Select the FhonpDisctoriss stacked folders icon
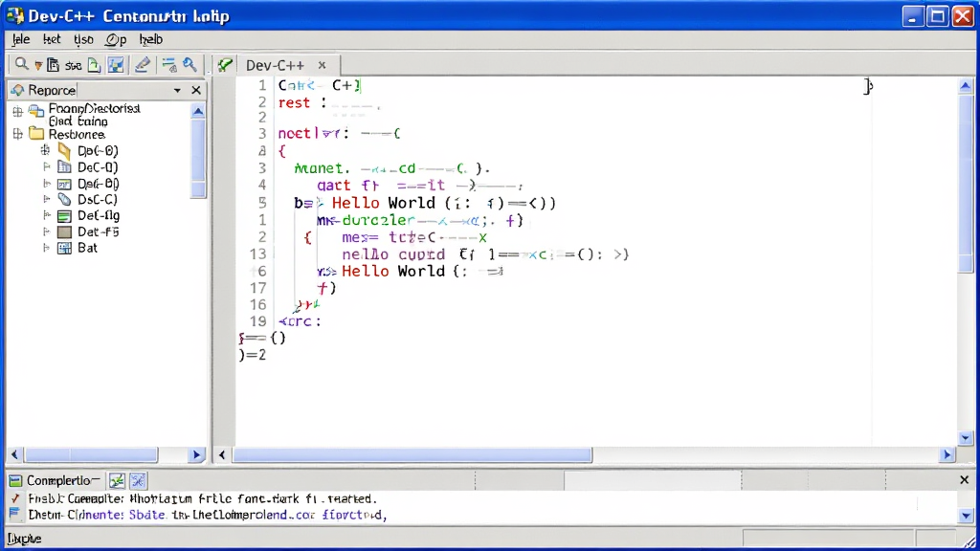Screen dimensions: 980x551 36,112
